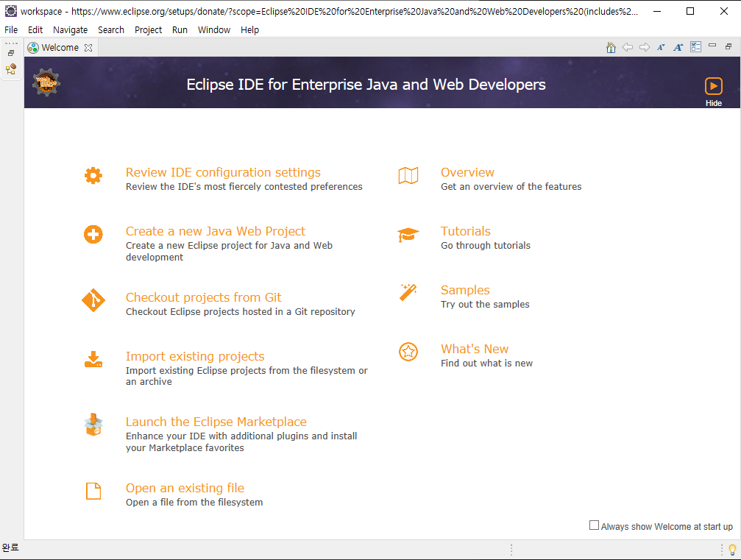Click text Find out what is new
The width and height of the screenshot is (741, 560).
point(486,363)
